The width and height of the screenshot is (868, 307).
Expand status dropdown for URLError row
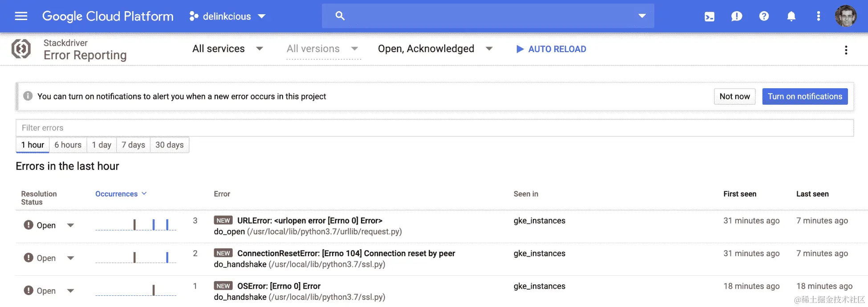[x=70, y=225]
